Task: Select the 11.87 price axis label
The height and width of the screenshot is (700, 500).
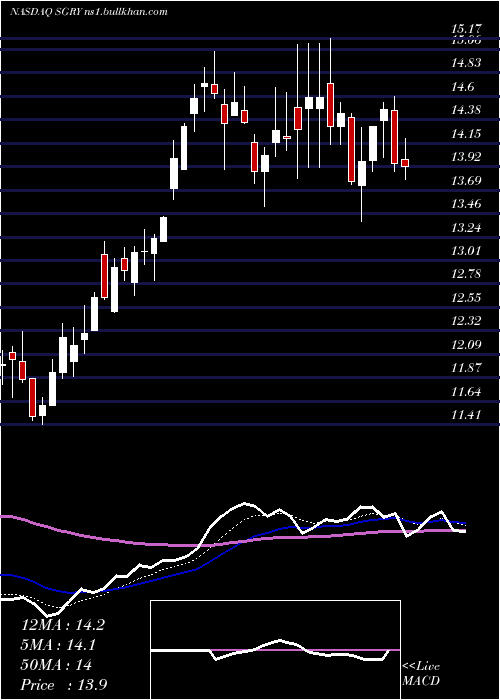Action: coord(466,368)
